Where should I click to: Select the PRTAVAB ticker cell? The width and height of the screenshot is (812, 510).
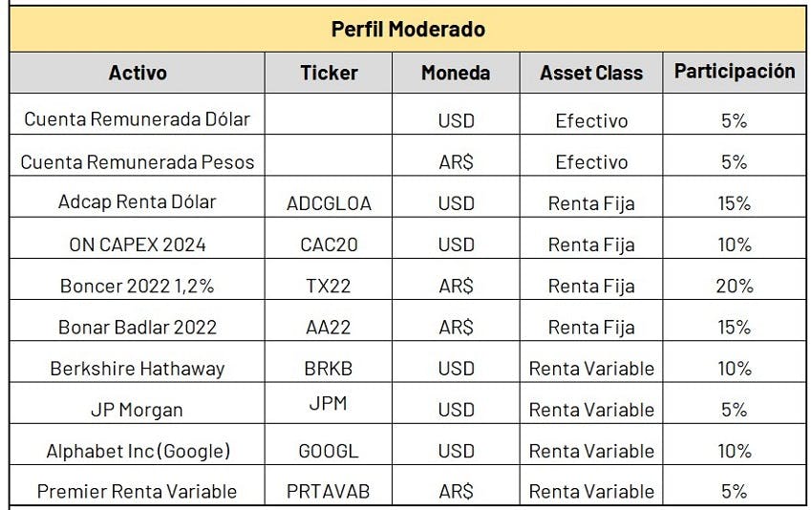tap(329, 492)
